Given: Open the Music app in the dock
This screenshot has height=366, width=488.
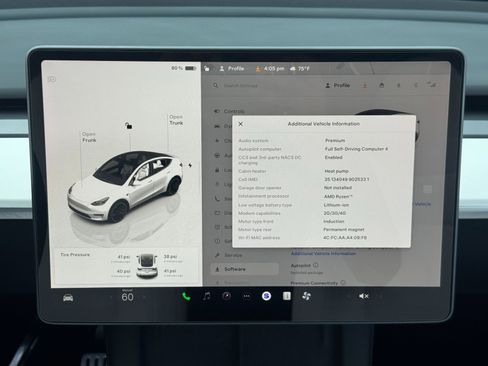Looking at the screenshot, I should (207, 296).
